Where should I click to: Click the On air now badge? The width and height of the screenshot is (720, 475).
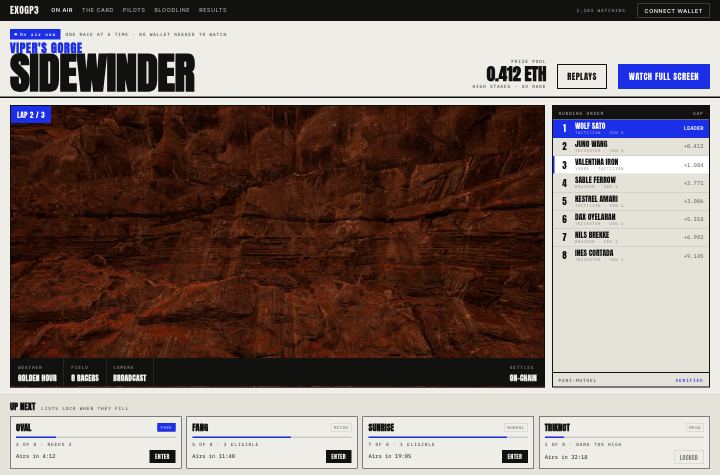(35, 34)
